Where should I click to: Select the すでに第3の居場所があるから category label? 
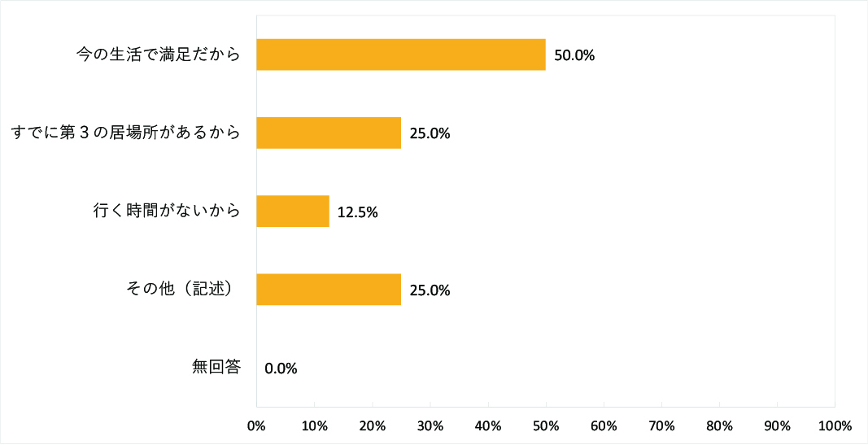point(126,133)
